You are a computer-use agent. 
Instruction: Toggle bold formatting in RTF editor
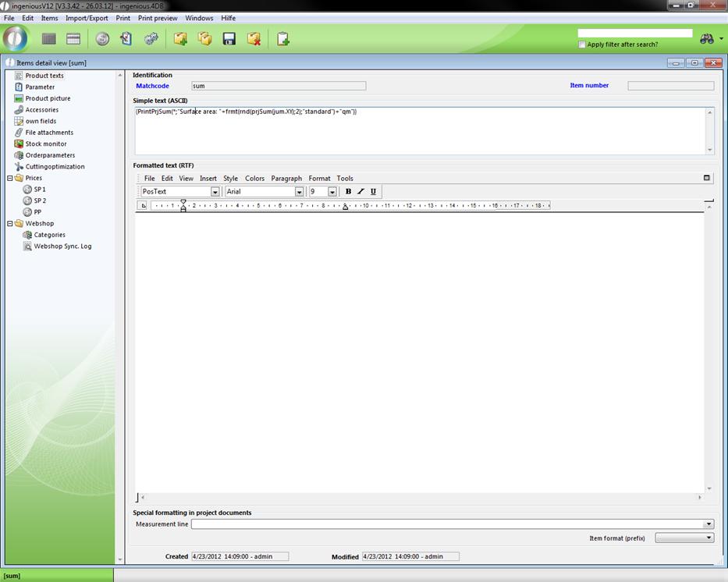(348, 192)
